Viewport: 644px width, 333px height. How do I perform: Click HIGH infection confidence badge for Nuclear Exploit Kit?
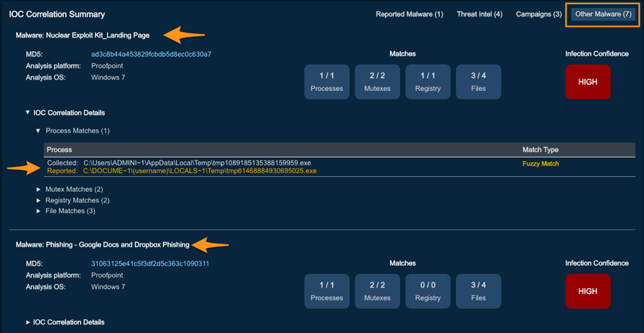[587, 82]
